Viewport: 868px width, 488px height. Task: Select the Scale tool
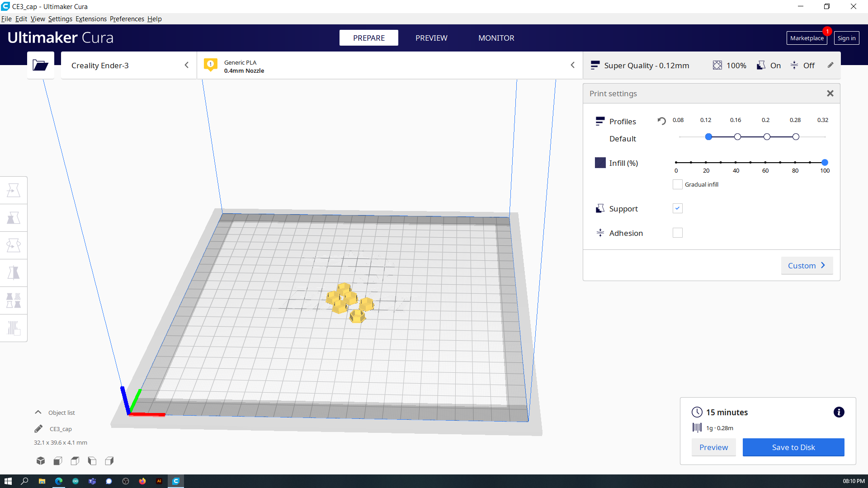[14, 218]
